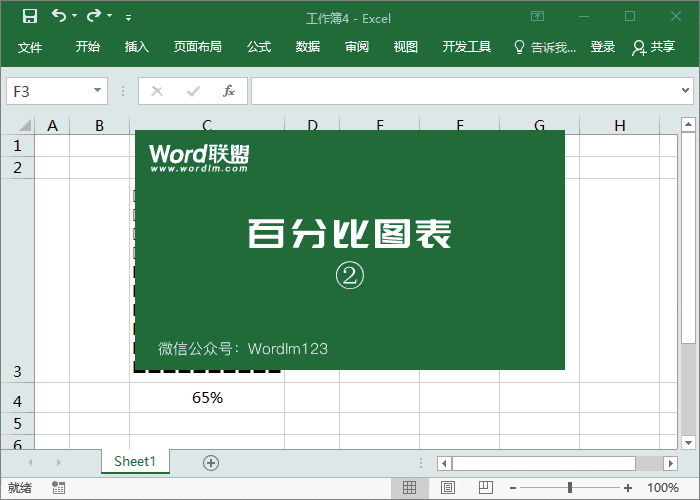Select the Sheet1 worksheet tab
The image size is (700, 500).
(135, 462)
